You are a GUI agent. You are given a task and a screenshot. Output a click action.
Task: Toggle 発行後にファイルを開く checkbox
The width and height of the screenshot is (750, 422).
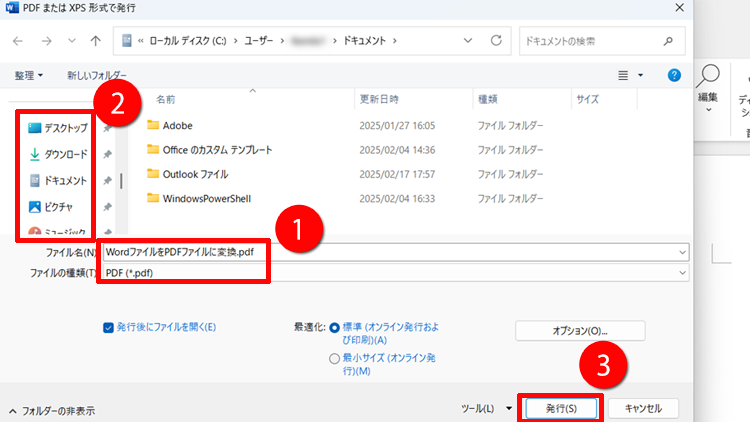pyautogui.click(x=108, y=327)
